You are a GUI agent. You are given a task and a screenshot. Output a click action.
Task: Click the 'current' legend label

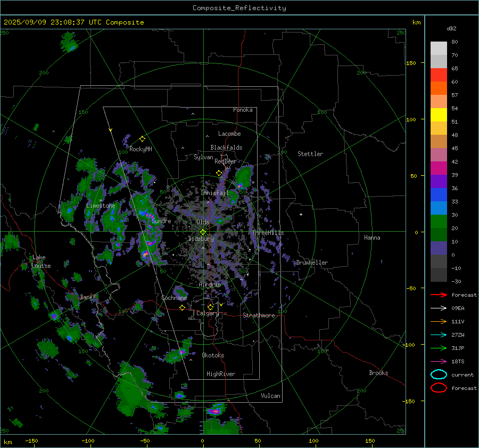[x=463, y=374]
